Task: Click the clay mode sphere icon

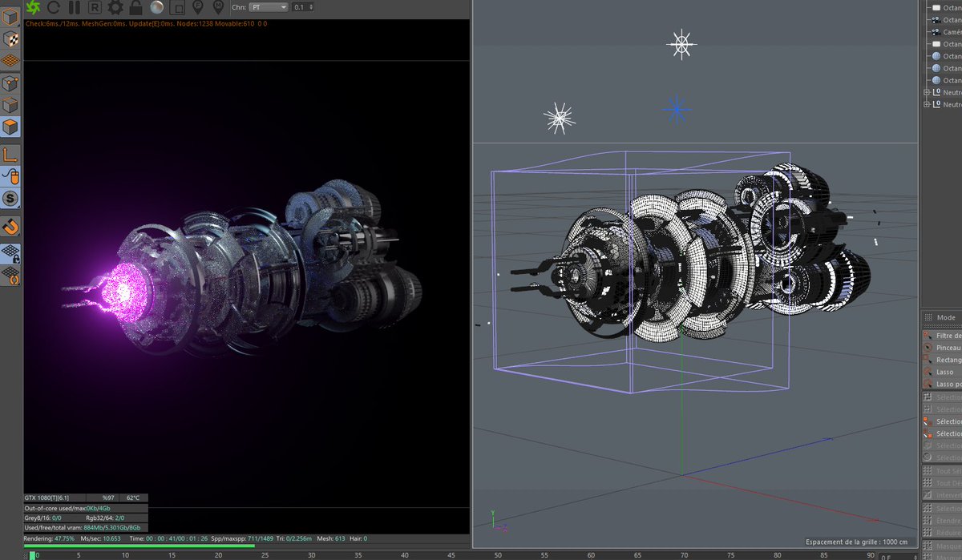Action: tap(157, 7)
